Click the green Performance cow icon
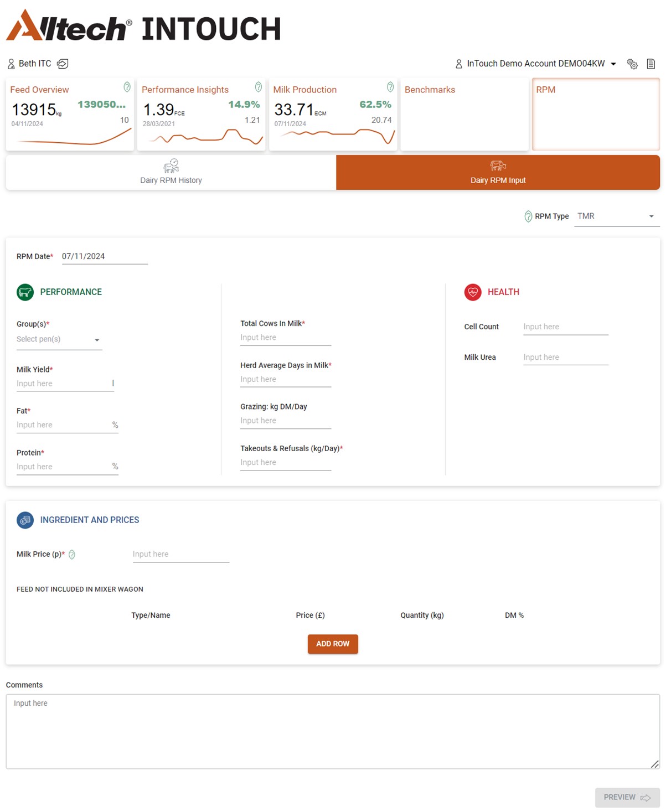 click(x=25, y=292)
